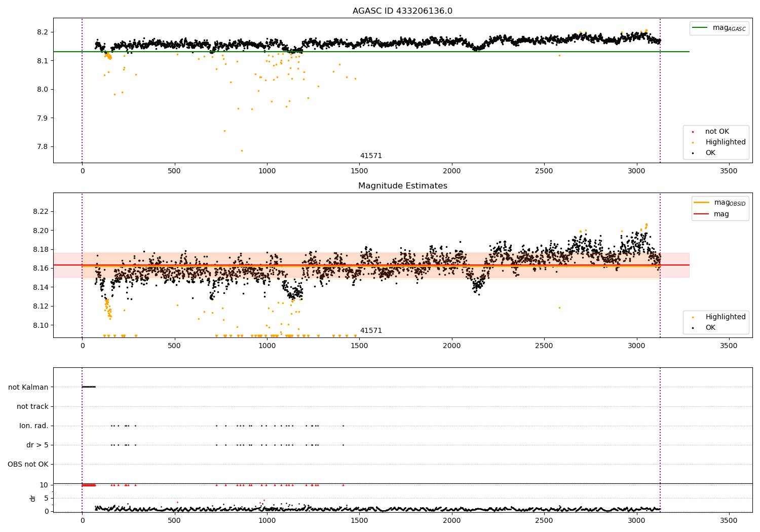This screenshot has height=532, width=760.
Task: Click the 'dr' y-axis label
Action: [x=33, y=498]
